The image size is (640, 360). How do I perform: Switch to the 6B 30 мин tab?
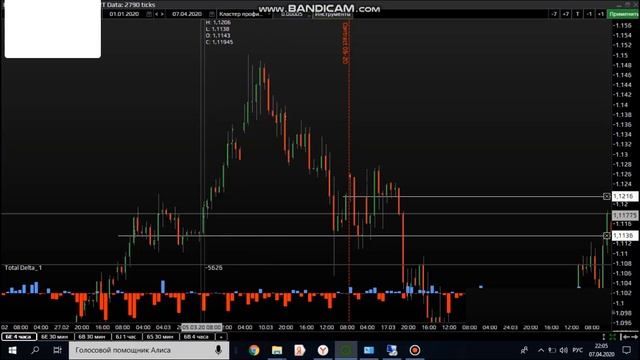pos(92,337)
